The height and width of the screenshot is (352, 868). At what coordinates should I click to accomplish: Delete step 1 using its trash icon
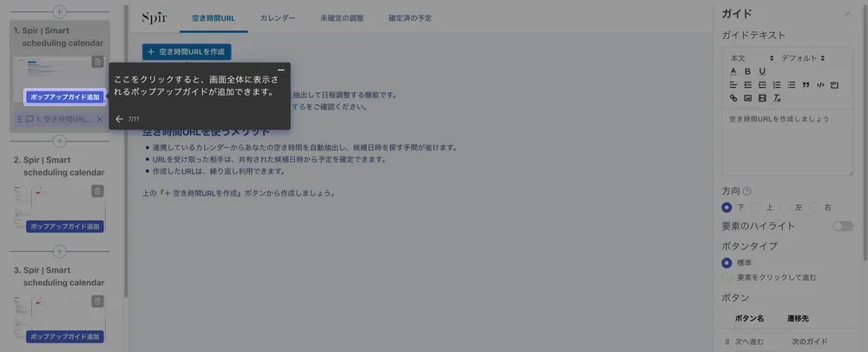(97, 62)
